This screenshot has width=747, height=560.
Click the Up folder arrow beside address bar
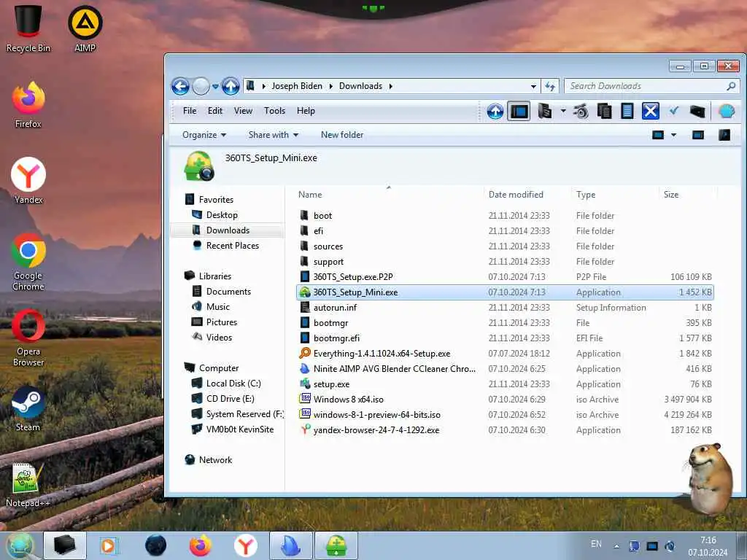coord(231,86)
